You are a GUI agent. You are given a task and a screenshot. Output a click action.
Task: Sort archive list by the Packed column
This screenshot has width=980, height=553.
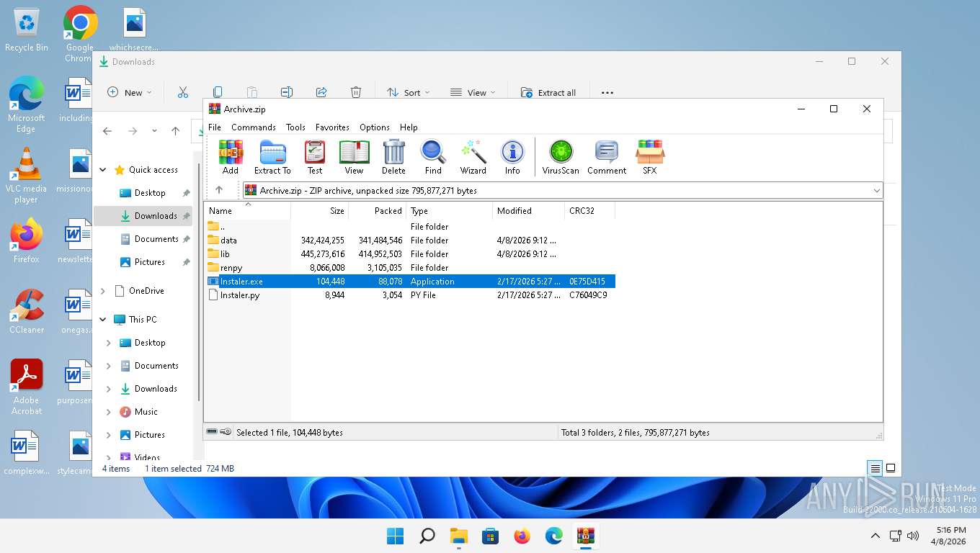pos(378,211)
